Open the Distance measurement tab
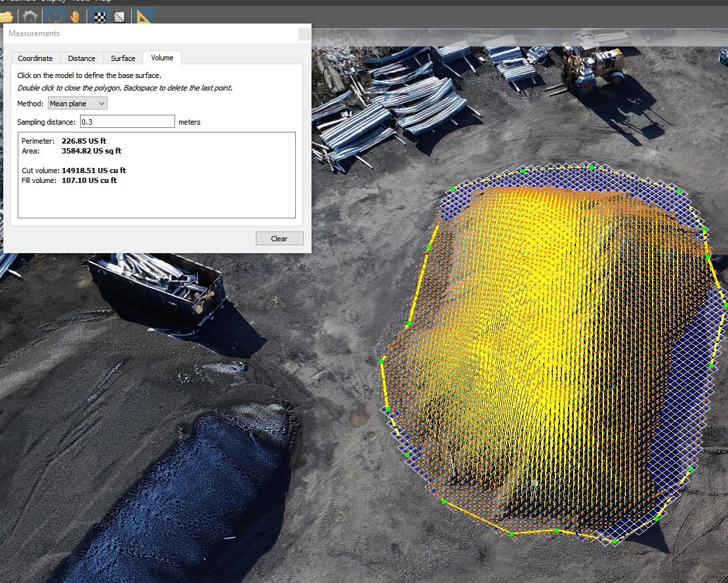Screen dimensions: 728x583 (82, 58)
